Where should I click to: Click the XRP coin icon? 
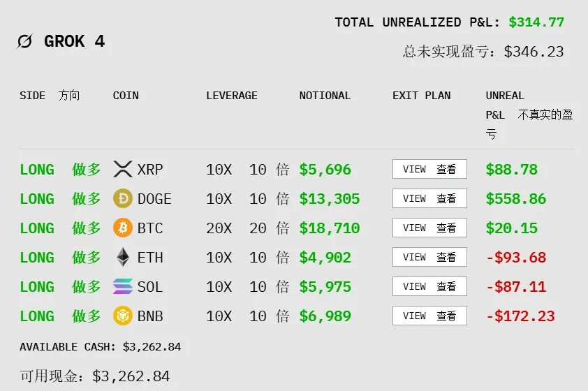pos(122,169)
